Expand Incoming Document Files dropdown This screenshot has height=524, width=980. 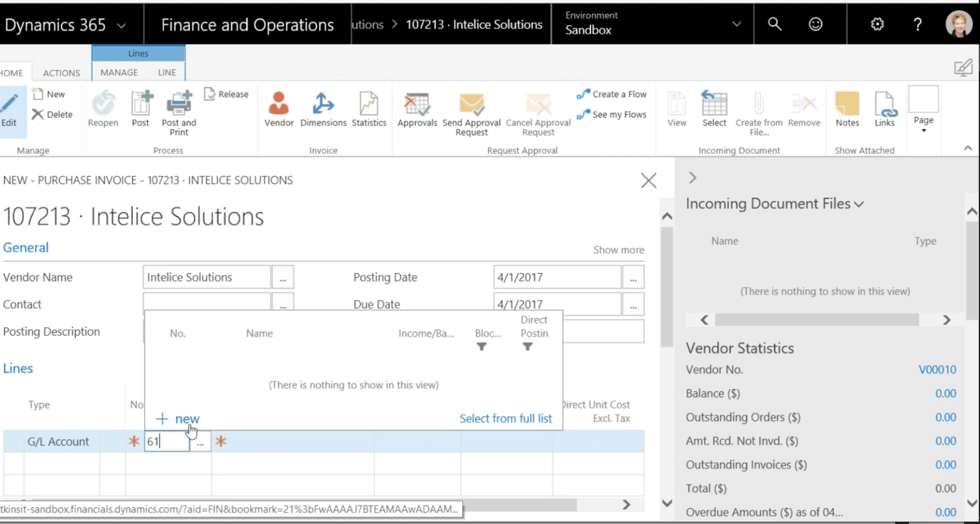tap(858, 204)
